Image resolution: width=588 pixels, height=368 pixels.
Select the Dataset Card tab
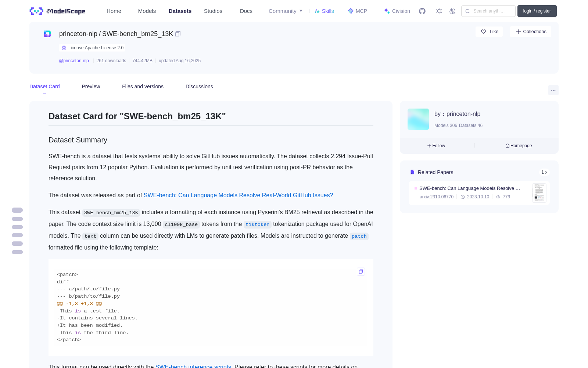tap(44, 86)
